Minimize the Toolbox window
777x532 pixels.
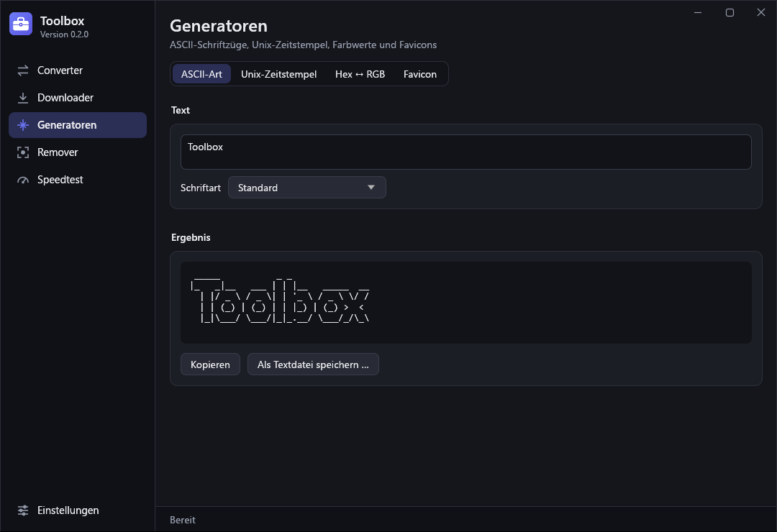point(698,12)
